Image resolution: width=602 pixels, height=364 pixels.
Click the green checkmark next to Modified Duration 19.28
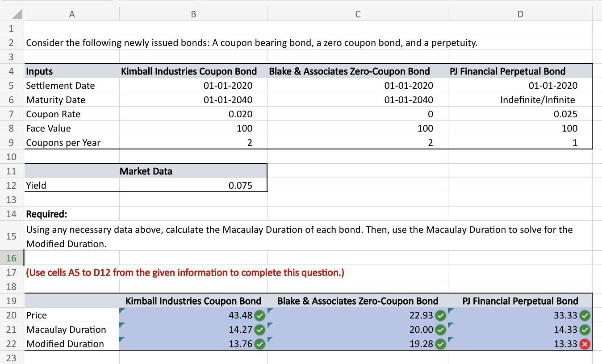coord(440,344)
